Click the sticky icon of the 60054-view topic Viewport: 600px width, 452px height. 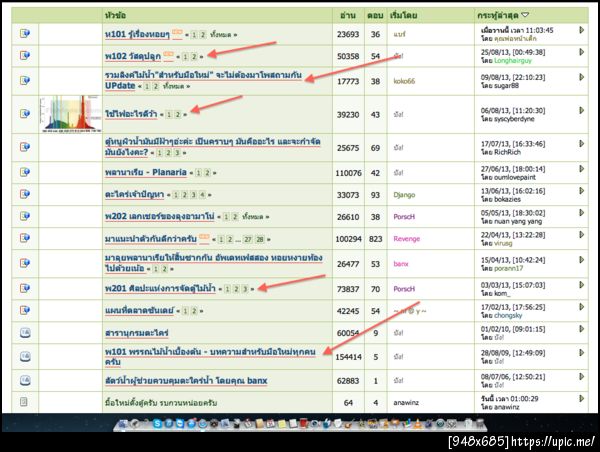25,333
